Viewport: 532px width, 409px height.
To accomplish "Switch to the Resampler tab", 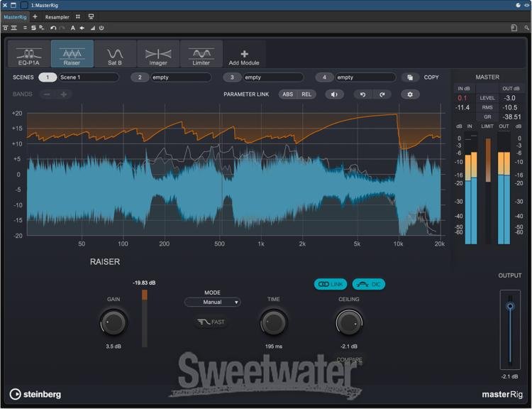I will [57, 16].
